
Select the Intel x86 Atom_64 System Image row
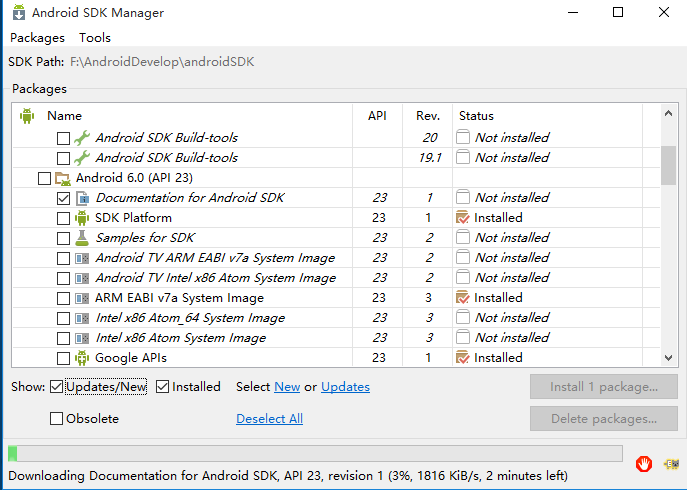(x=336, y=318)
